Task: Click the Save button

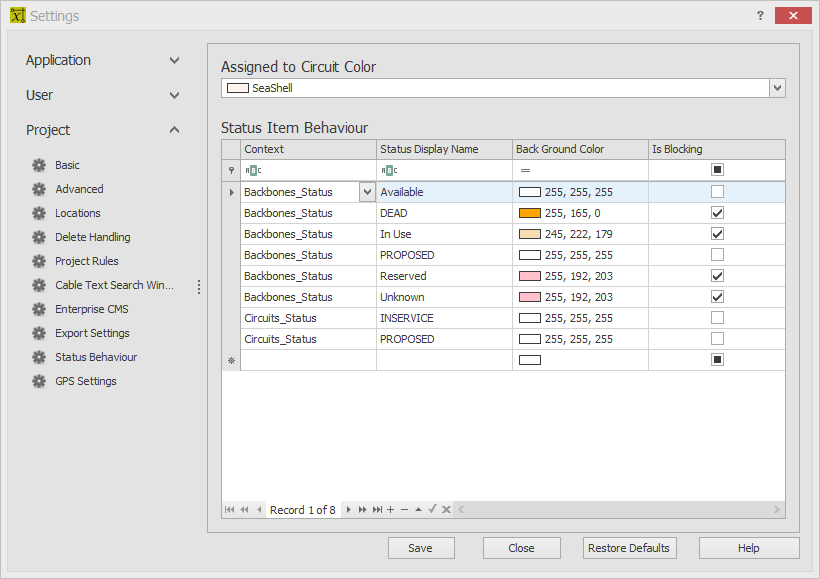Action: coord(421,548)
